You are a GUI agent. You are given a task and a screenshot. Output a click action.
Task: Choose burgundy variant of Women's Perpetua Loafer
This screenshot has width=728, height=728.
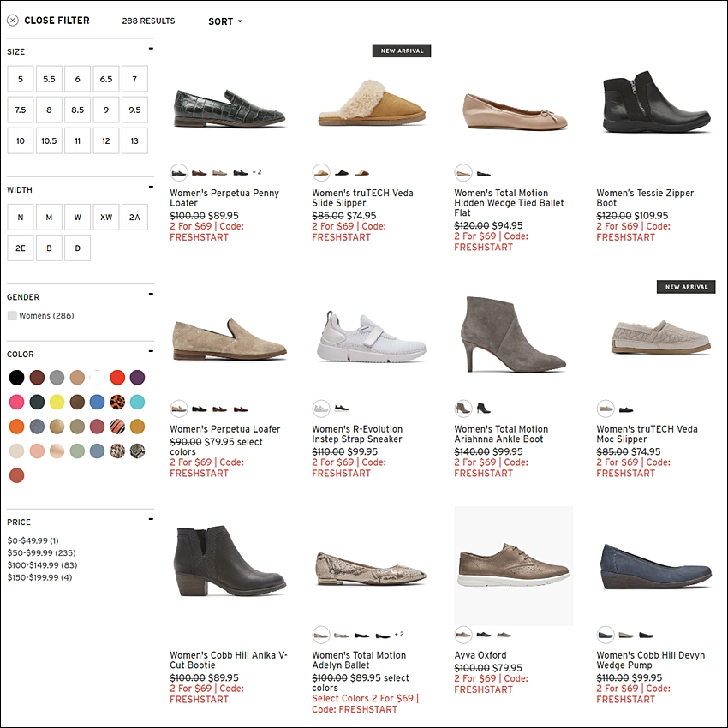click(241, 409)
